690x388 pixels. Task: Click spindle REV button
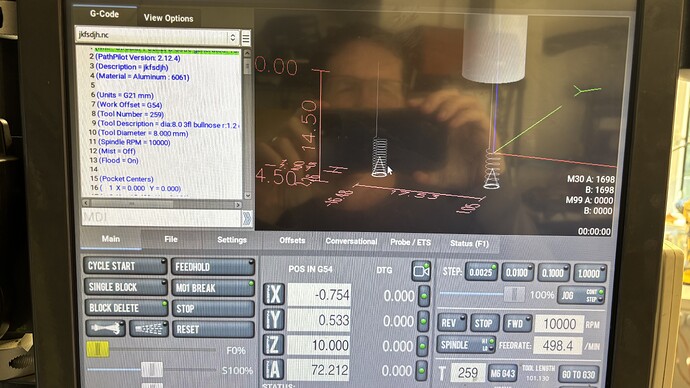[452, 323]
